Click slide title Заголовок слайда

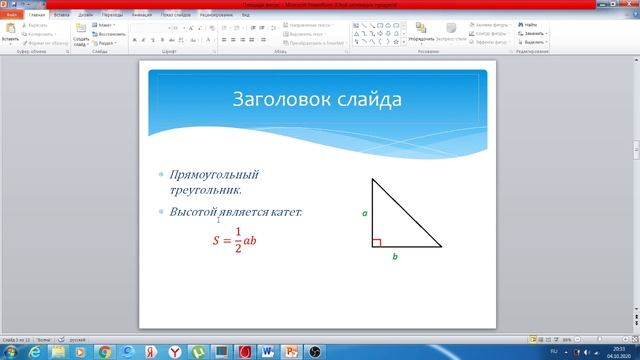pyautogui.click(x=317, y=99)
